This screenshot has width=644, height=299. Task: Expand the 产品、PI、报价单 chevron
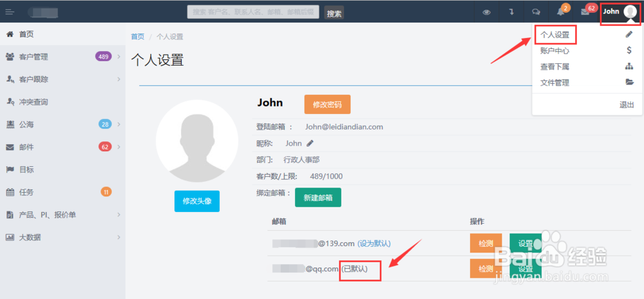click(118, 215)
